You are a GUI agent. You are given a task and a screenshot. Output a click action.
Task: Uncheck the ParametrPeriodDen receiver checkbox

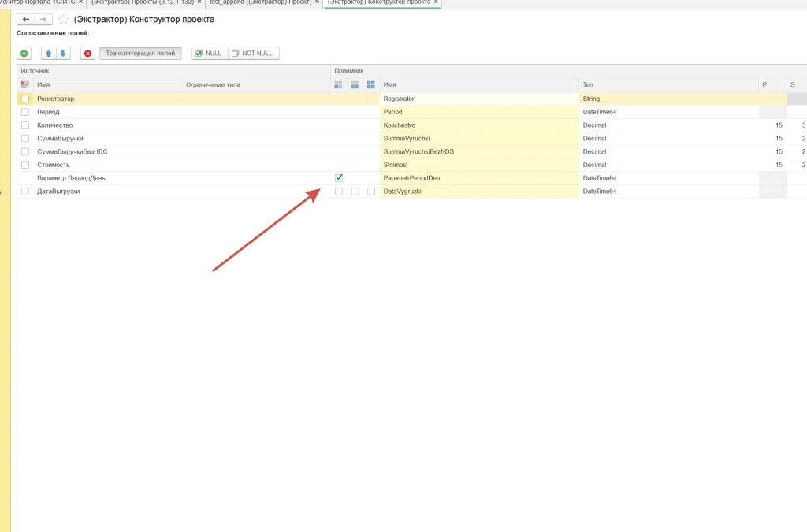[339, 178]
